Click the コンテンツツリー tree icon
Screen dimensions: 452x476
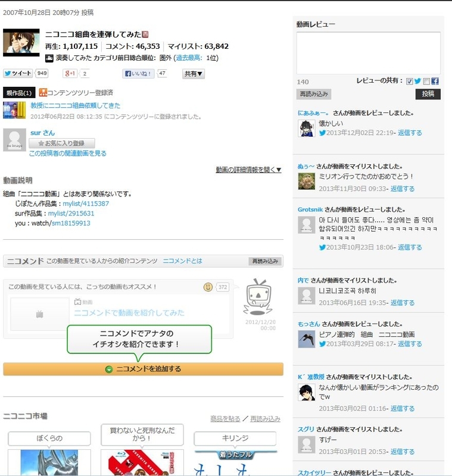[43, 92]
